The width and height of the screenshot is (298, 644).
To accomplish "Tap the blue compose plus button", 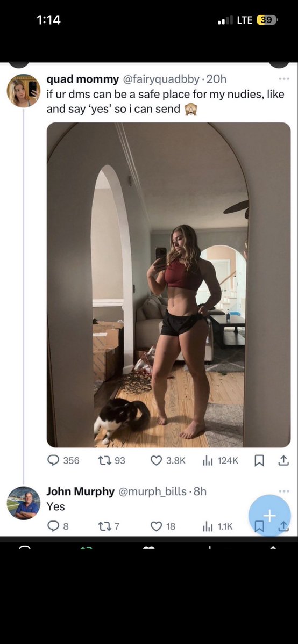I will (x=269, y=516).
